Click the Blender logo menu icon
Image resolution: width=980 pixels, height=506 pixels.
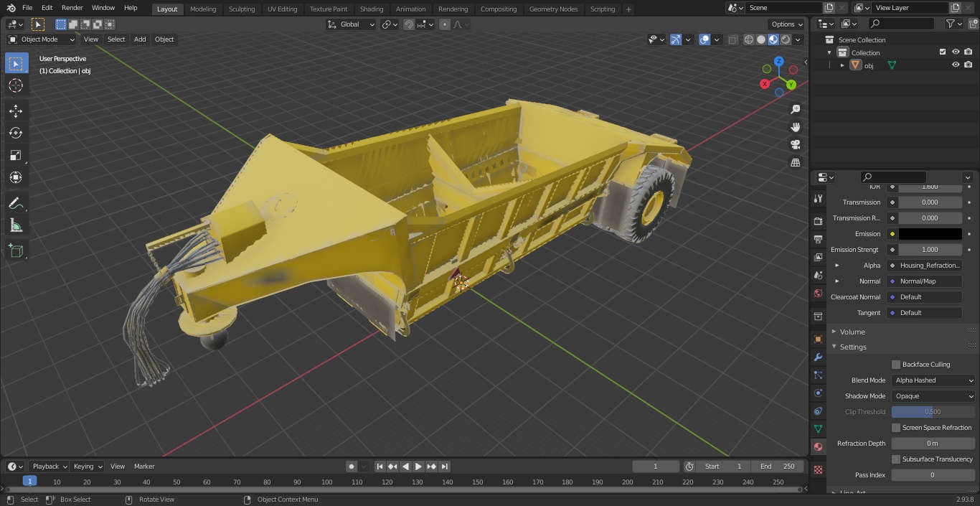[x=11, y=8]
